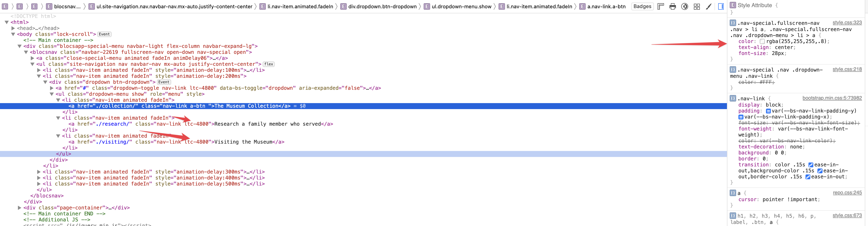
Task: Click the layout grid icon in toolbar
Action: 696,6
